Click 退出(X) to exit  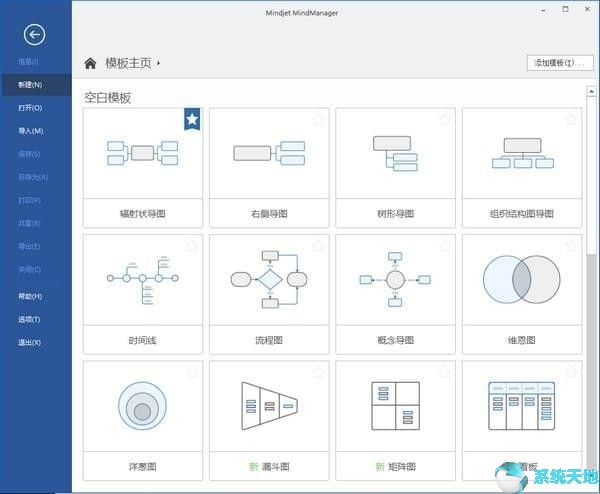36,342
